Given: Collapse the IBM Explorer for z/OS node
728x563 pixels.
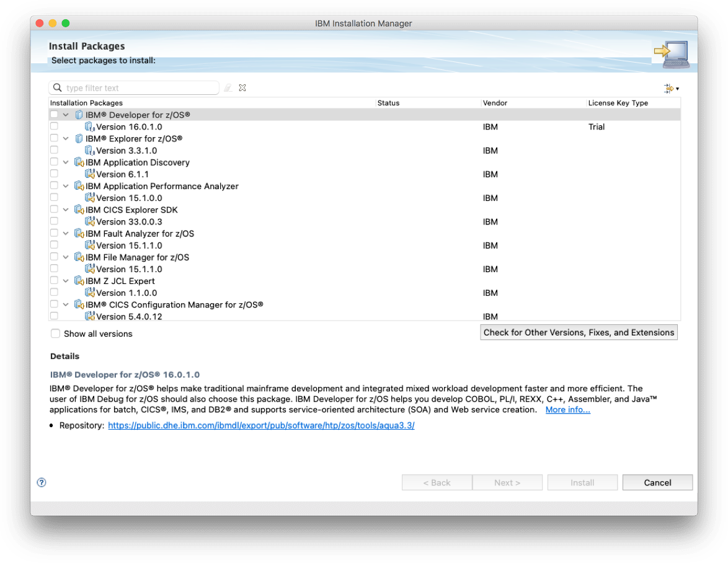Looking at the screenshot, I should tap(66, 138).
